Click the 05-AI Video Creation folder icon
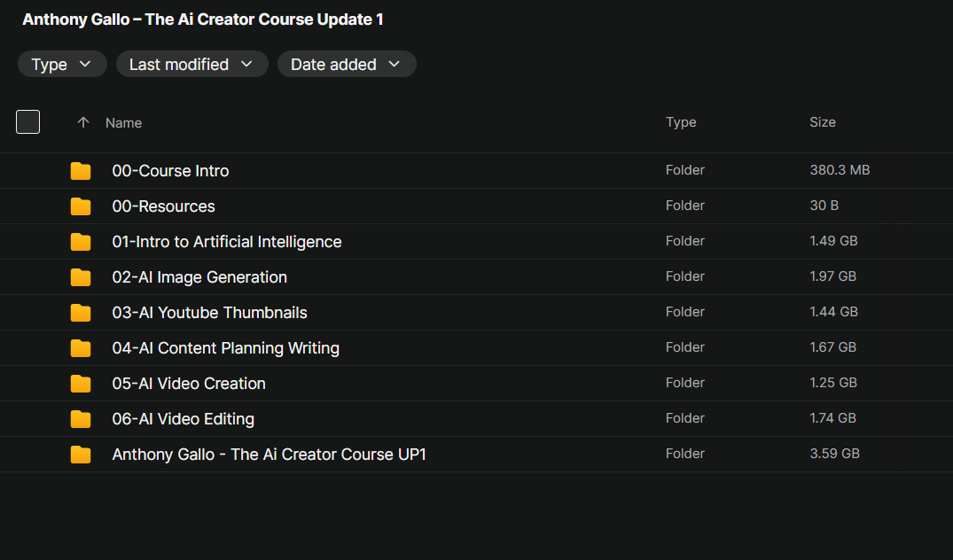The width and height of the screenshot is (953, 560). (80, 384)
